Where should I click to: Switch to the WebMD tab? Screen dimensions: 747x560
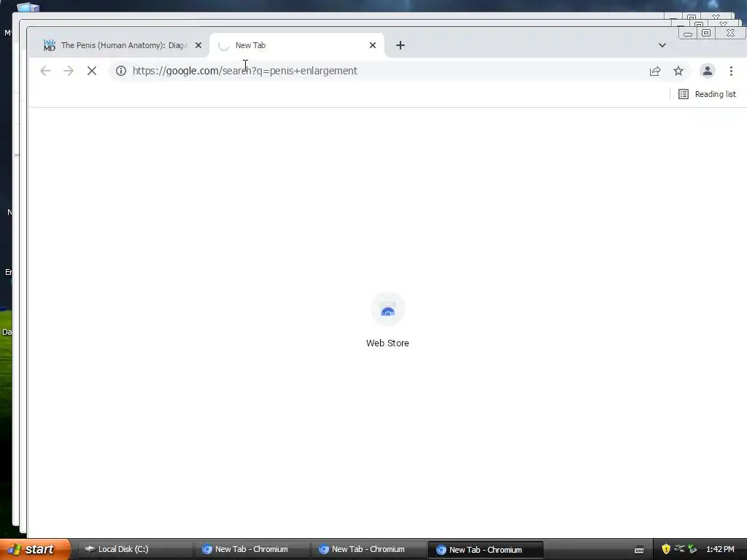click(x=115, y=45)
